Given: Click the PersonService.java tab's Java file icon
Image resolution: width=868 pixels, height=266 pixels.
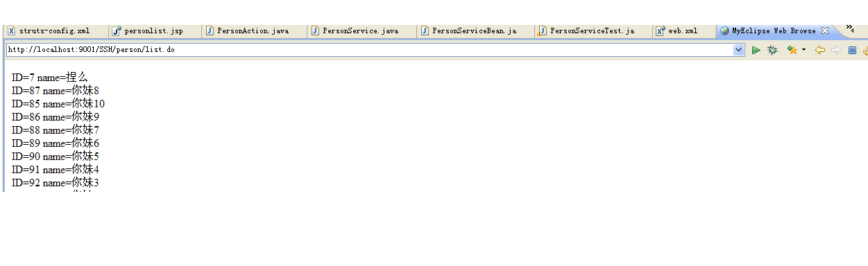Looking at the screenshot, I should [x=315, y=31].
